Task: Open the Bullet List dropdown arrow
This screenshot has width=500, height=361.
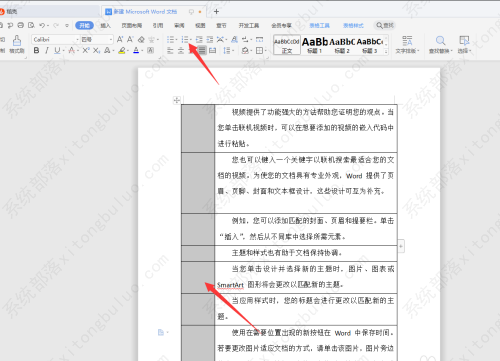Action: (x=176, y=40)
